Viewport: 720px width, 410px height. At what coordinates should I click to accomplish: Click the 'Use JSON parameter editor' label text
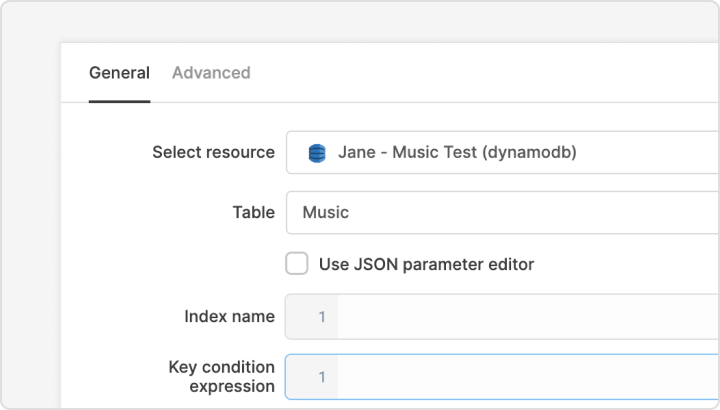point(426,265)
